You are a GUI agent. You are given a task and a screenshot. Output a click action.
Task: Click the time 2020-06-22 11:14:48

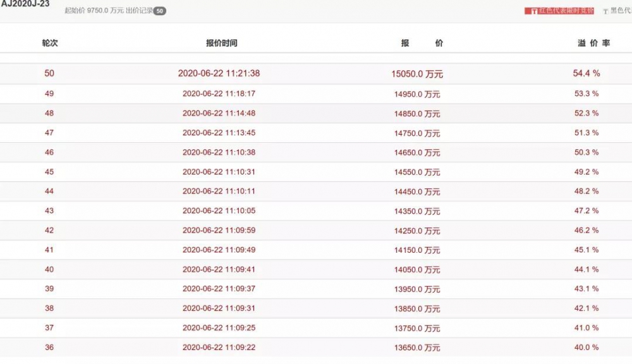[219, 113]
